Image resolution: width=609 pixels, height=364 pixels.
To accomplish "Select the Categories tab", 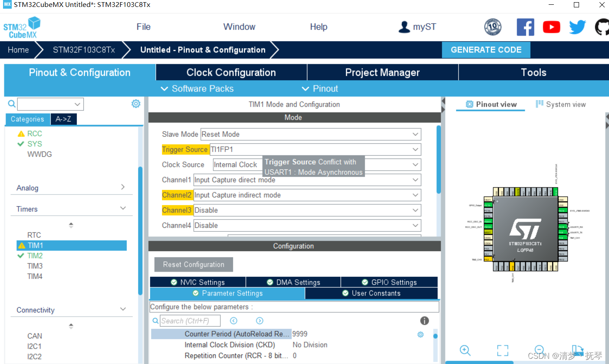I will click(27, 119).
